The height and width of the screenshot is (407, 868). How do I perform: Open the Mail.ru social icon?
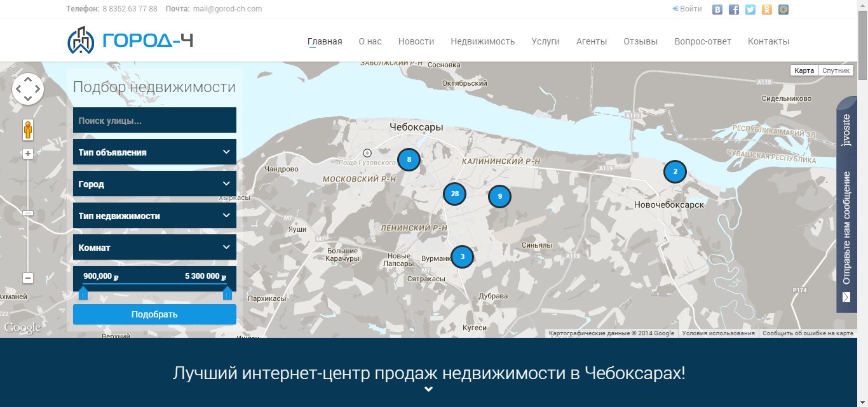tap(783, 10)
